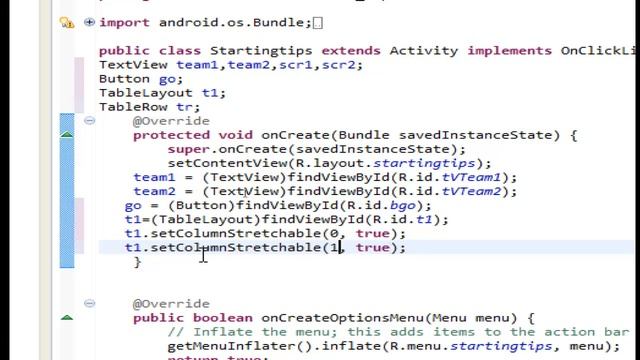Click the 'setContentView' call
Image resolution: width=640 pixels, height=360 pixels.
click(227, 164)
